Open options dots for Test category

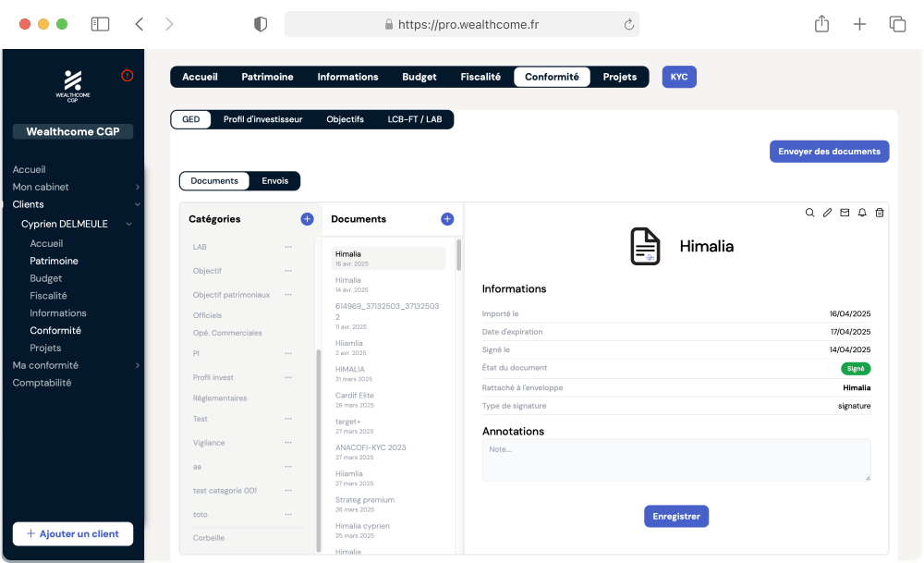click(x=288, y=419)
